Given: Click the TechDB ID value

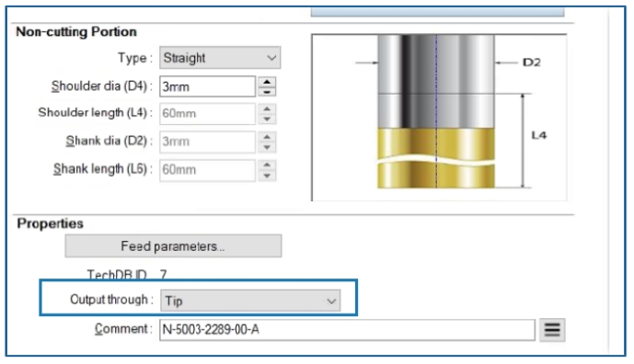Looking at the screenshot, I should [164, 275].
